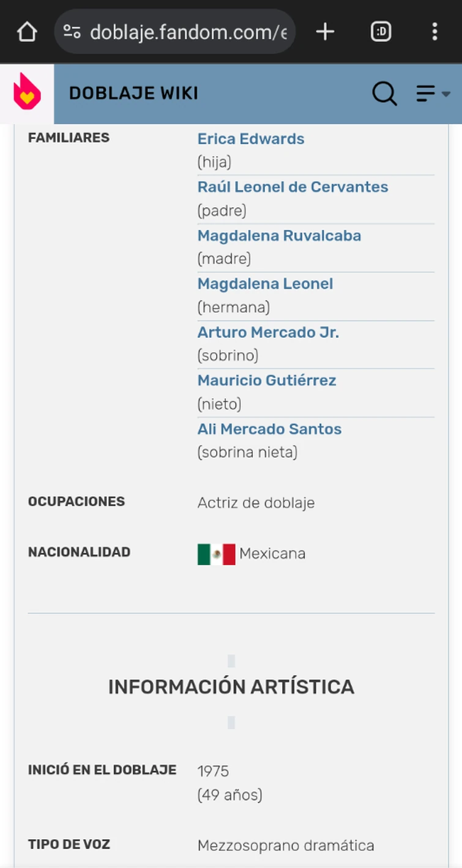Open the Magdalena Leonel page
The width and height of the screenshot is (462, 868).
265,284
